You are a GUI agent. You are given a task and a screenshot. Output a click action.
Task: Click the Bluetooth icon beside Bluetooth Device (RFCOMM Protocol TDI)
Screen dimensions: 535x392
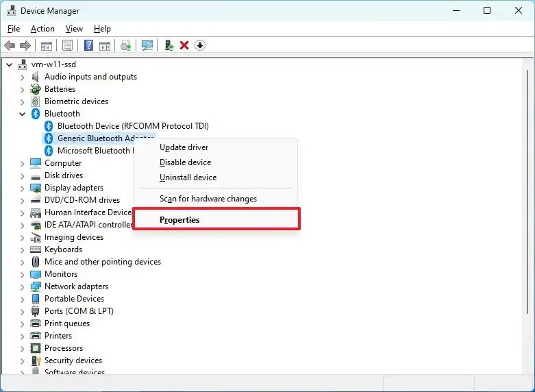[x=49, y=126]
